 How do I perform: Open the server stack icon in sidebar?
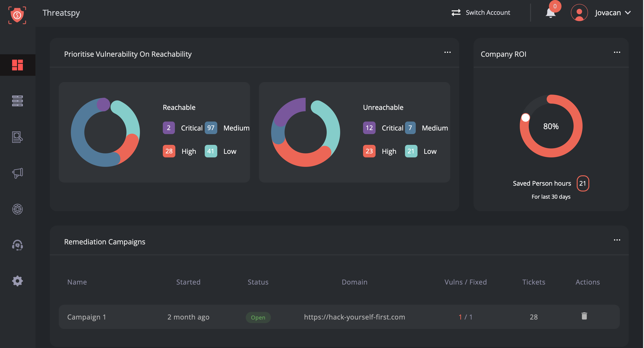tap(17, 101)
